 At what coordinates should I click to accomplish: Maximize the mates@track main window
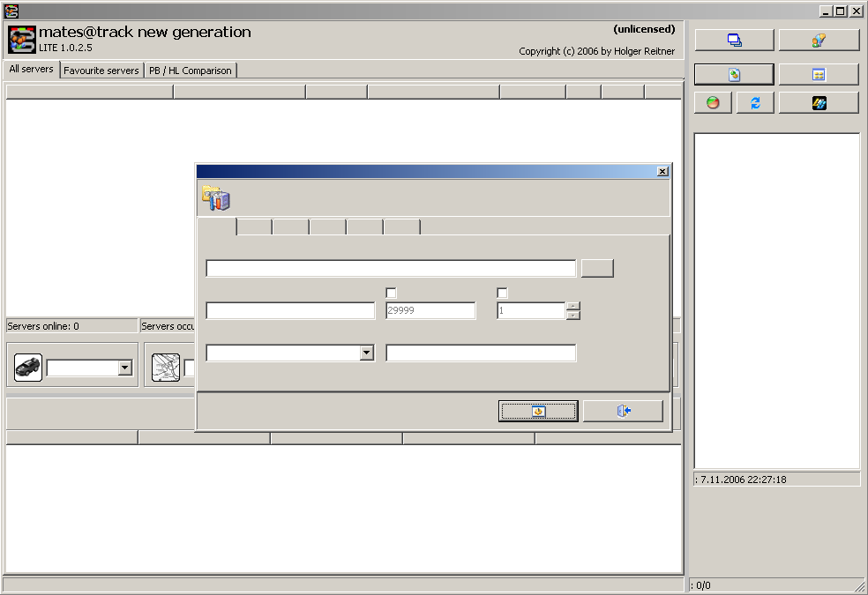tap(841, 11)
